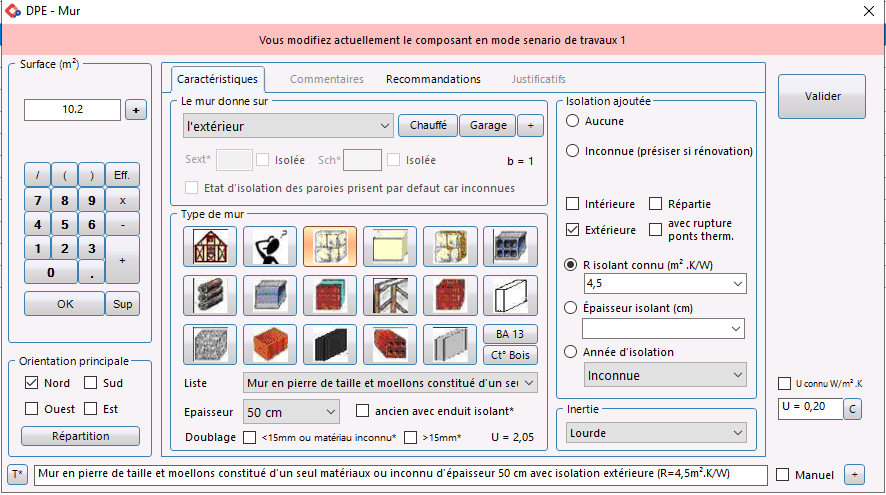Open the Epaisseur 50 cm dropdown
Screen dimensions: 886x495
(292, 411)
